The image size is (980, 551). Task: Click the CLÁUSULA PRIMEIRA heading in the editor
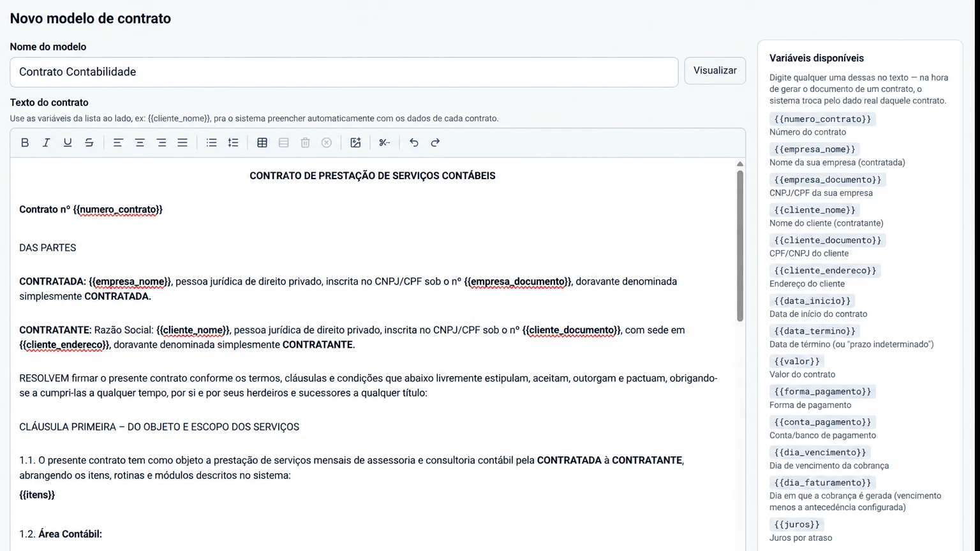[160, 427]
